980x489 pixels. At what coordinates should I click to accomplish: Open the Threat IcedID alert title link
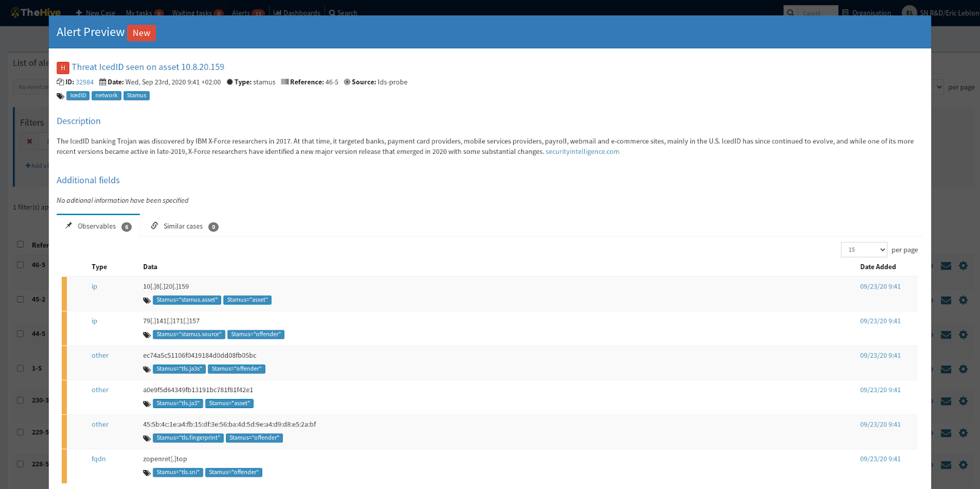coord(148,67)
